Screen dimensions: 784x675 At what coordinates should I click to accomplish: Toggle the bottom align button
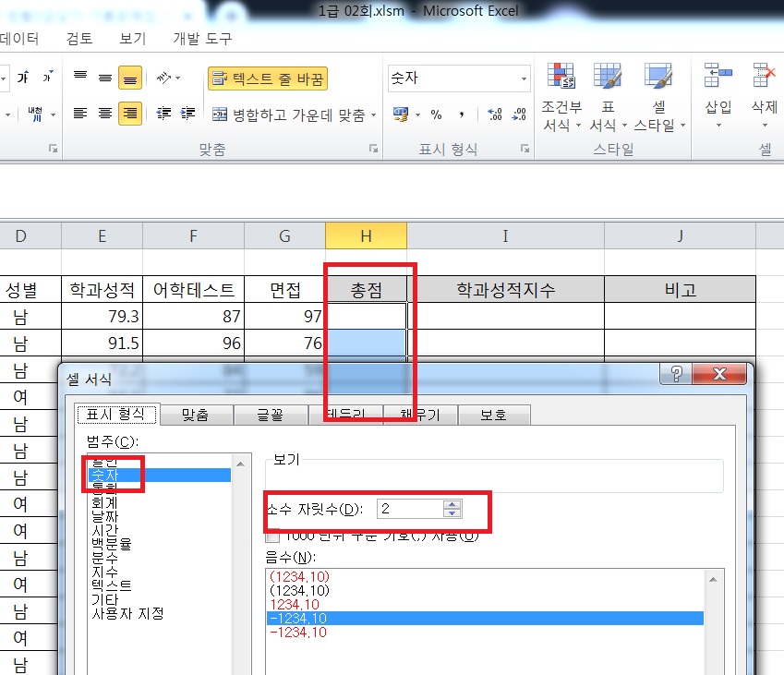click(130, 78)
